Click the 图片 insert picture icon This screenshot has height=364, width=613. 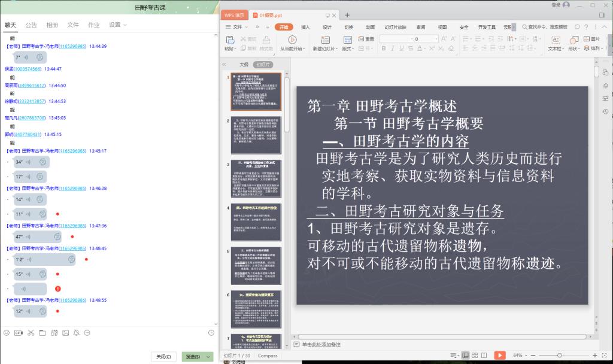(x=586, y=39)
